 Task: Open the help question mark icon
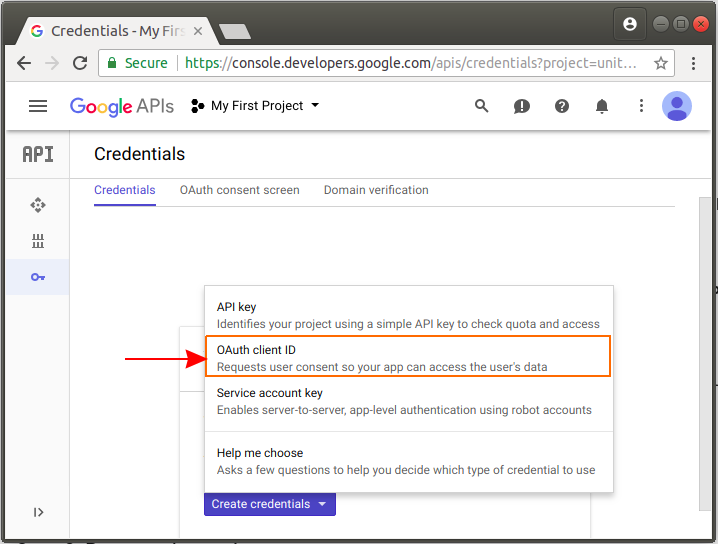pyautogui.click(x=561, y=106)
